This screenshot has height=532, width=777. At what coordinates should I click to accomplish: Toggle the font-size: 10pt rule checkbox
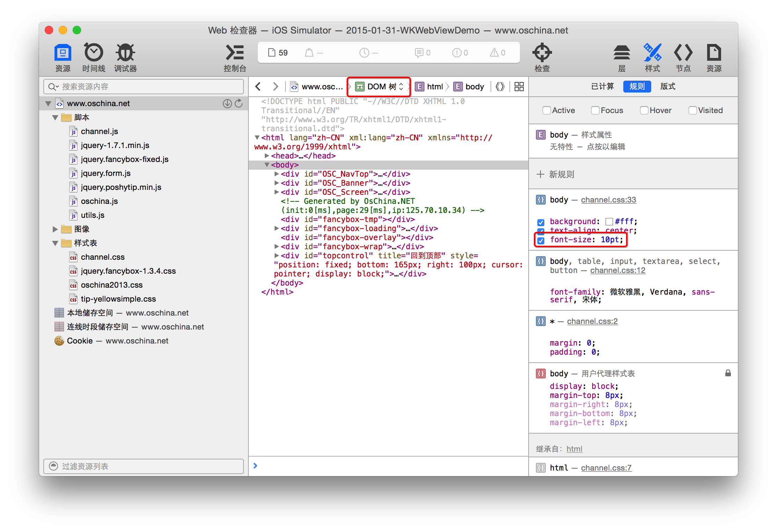pos(542,239)
